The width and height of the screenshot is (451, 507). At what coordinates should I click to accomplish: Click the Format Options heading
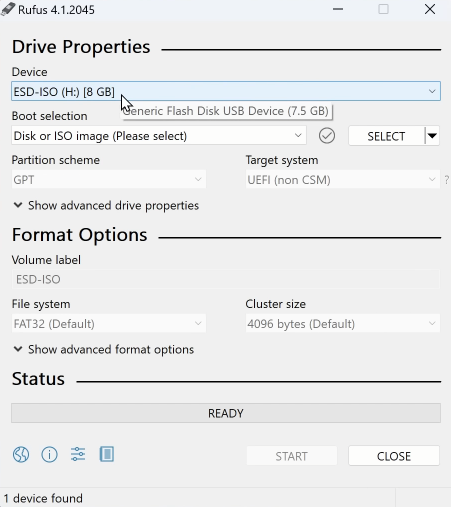pos(79,235)
